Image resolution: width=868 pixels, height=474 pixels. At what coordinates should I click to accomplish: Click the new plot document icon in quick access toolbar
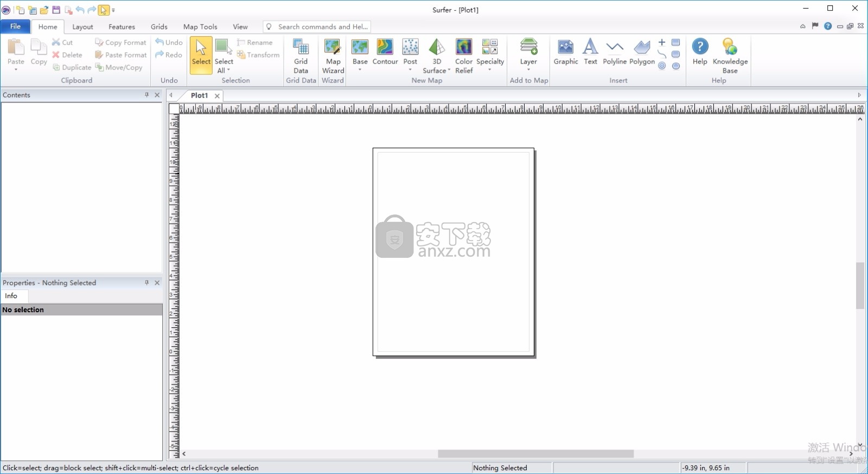tap(20, 10)
